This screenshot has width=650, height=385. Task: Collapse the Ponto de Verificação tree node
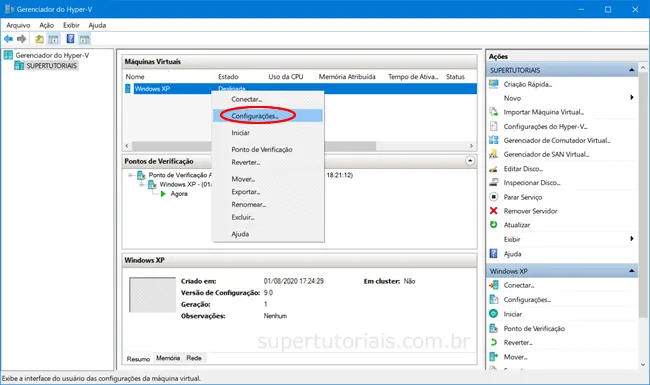tap(131, 175)
